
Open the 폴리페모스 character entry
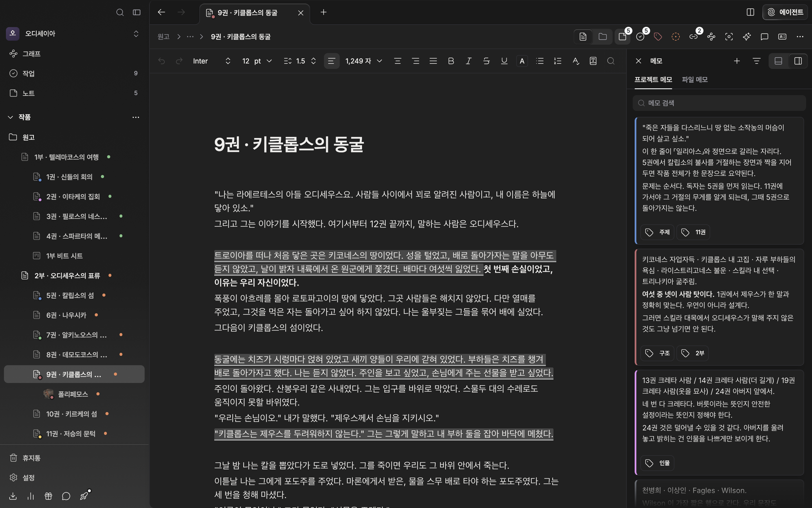(74, 394)
